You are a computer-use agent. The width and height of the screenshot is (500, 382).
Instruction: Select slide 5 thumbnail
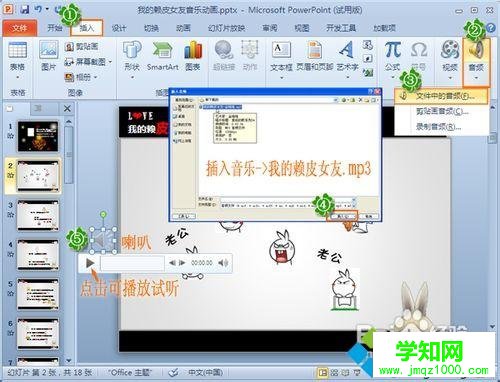click(38, 294)
